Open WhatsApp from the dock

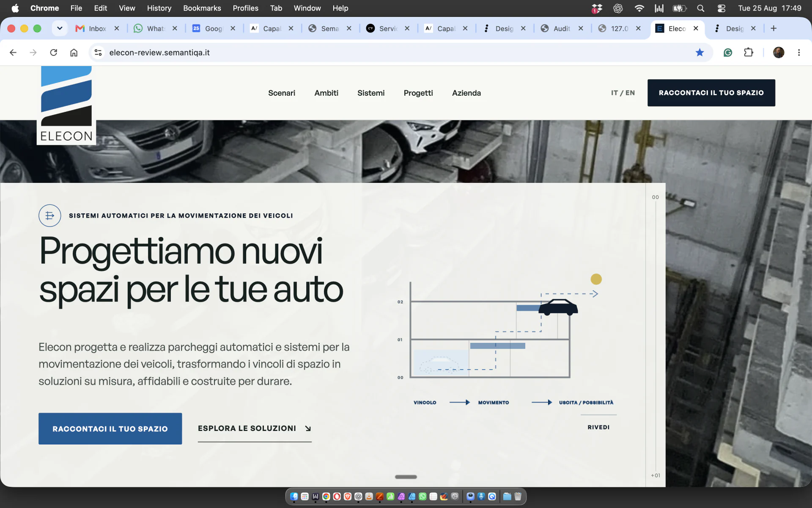coord(422,496)
